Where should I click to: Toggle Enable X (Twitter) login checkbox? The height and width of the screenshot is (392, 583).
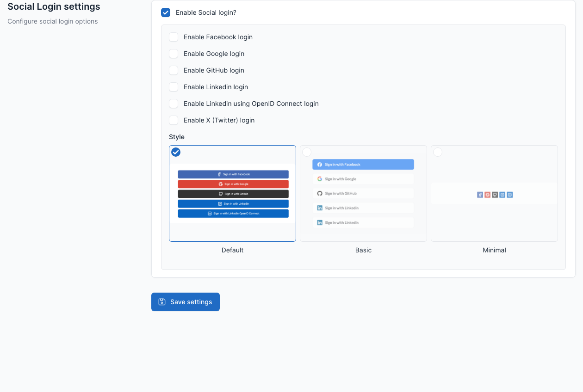(174, 120)
